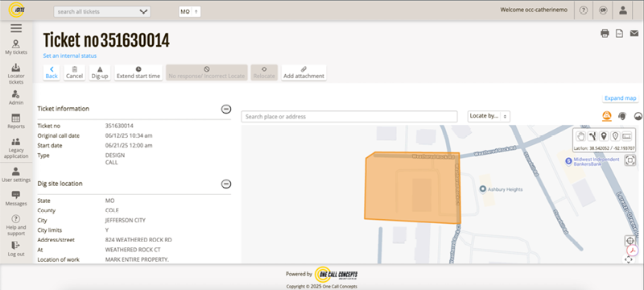Image resolution: width=644 pixels, height=290 pixels.
Task: Click the WEATHERED ROCK CT value
Action: pos(133,250)
